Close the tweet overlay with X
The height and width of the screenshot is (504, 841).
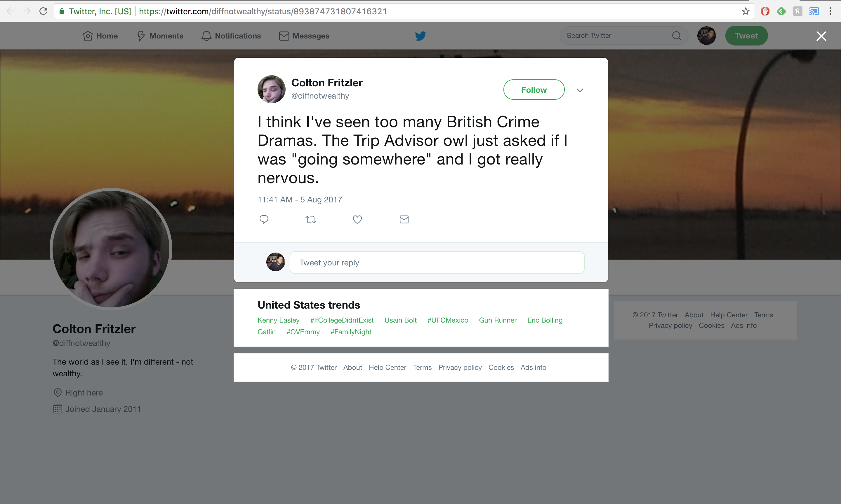(821, 36)
